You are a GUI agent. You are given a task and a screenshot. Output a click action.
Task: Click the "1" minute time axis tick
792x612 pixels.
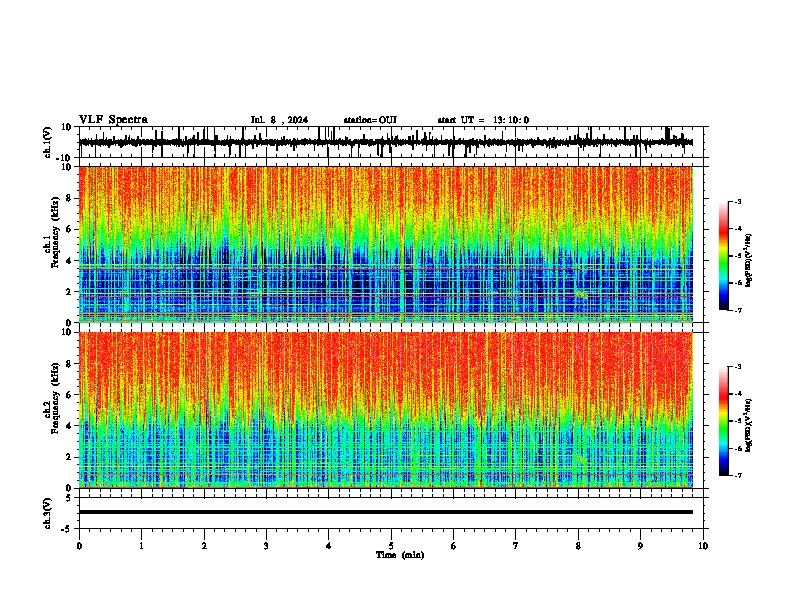(x=141, y=546)
